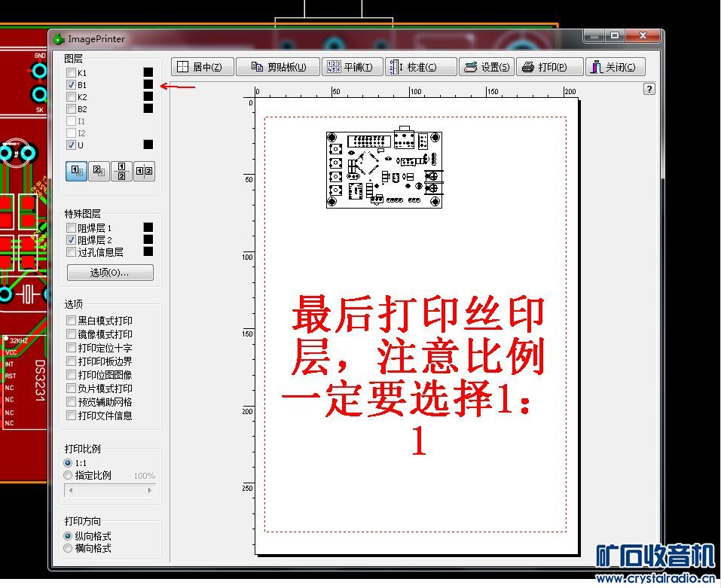The image size is (721, 588).
Task: Minimize the ImagePrinter window
Action: tap(594, 35)
